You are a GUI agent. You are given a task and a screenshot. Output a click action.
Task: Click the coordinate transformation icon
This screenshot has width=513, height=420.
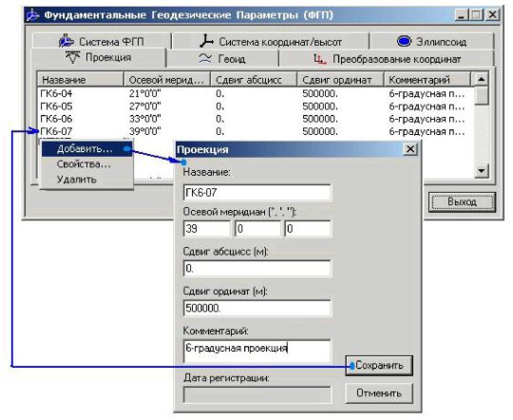[320, 59]
